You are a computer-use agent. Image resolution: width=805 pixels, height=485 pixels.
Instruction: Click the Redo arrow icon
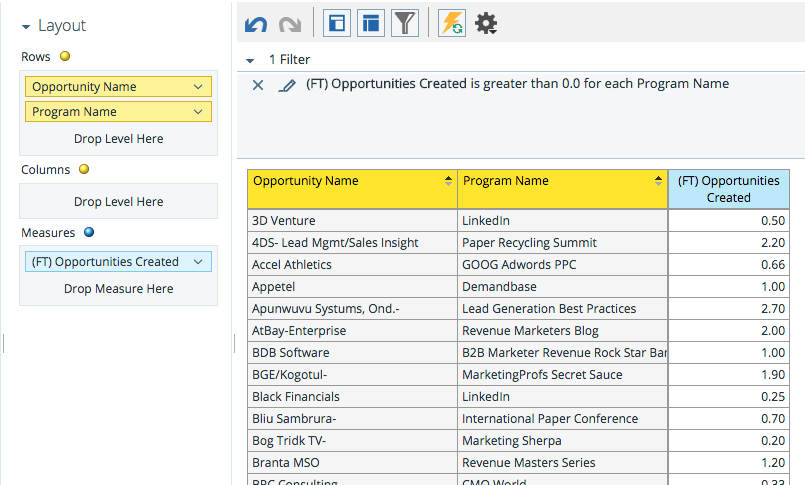[x=289, y=23]
